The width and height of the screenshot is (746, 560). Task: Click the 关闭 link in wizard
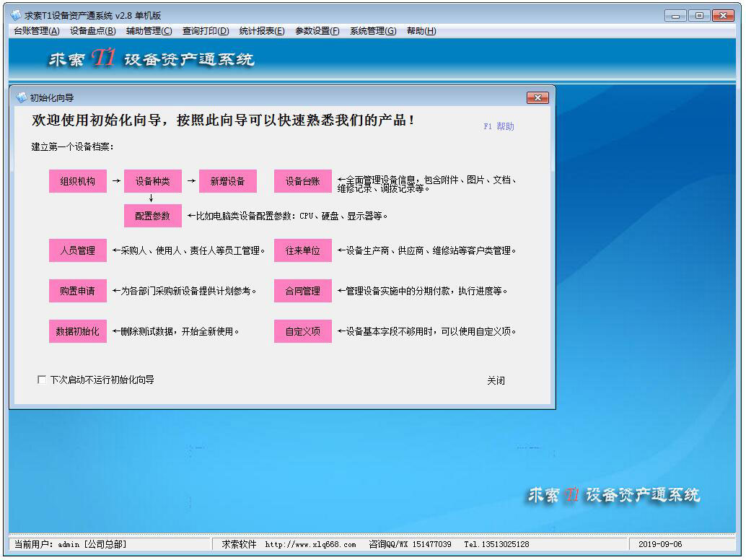(x=496, y=380)
